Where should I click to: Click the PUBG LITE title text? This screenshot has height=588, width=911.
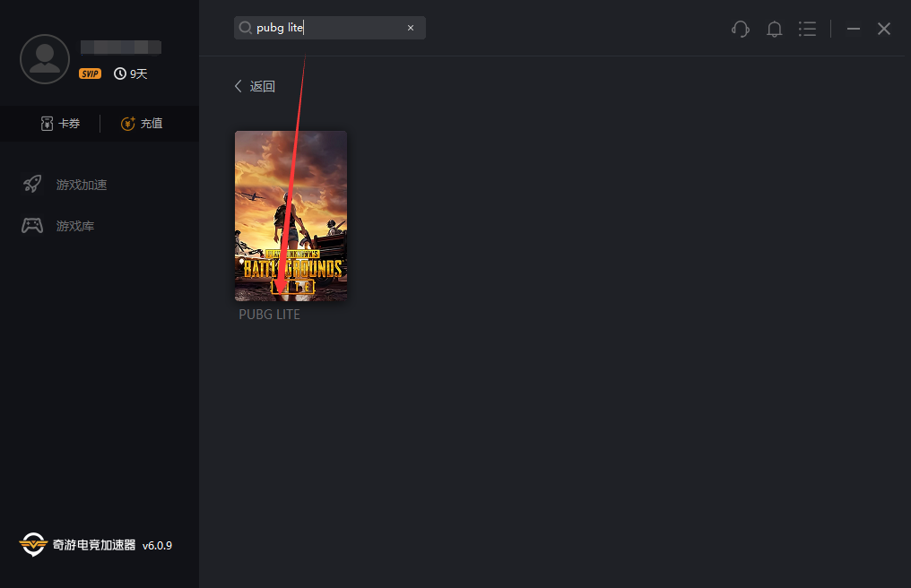tap(269, 315)
